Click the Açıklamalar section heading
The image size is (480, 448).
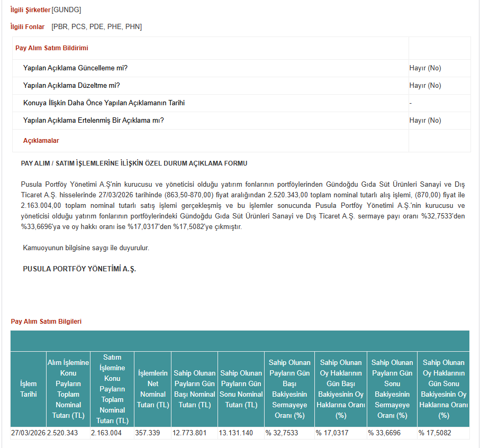coord(41,141)
